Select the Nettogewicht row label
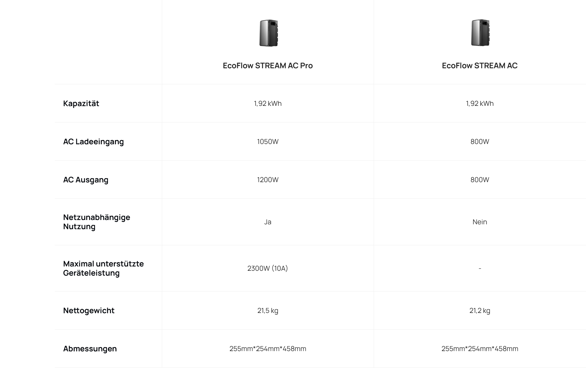 [x=89, y=311]
